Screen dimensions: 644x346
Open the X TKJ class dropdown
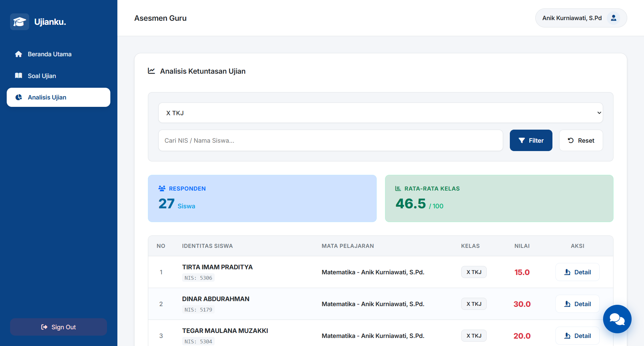pyautogui.click(x=380, y=113)
